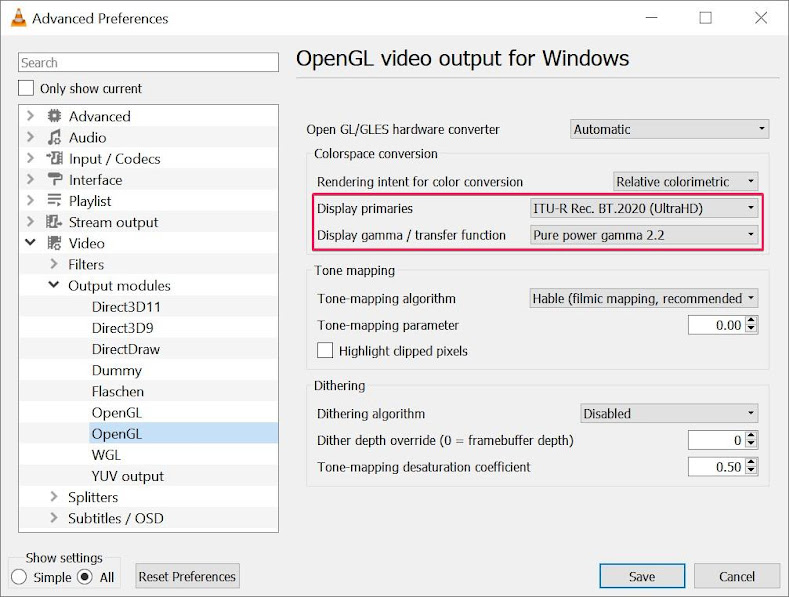Viewport: 789px width, 597px height.
Task: Click the Playlist list icon
Action: pyautogui.click(x=54, y=201)
